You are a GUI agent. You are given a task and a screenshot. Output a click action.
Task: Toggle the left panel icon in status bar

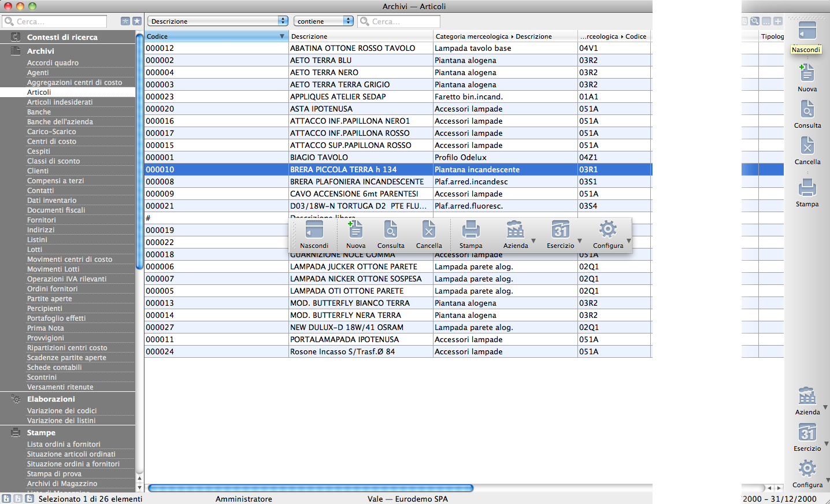pyautogui.click(x=6, y=498)
